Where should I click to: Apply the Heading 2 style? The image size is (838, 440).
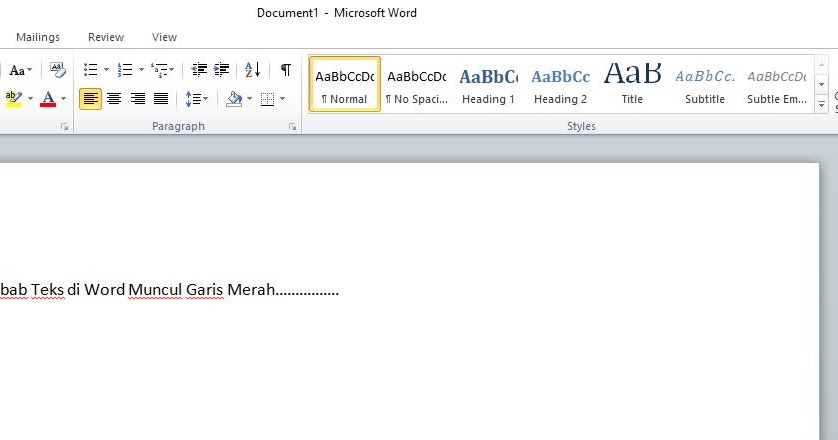561,84
